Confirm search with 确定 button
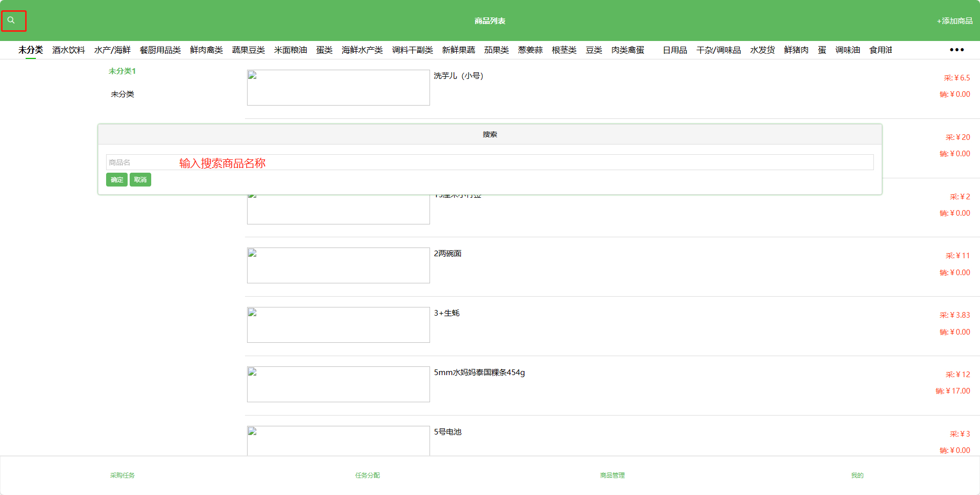Screen dimensions: 980x495 (116, 180)
